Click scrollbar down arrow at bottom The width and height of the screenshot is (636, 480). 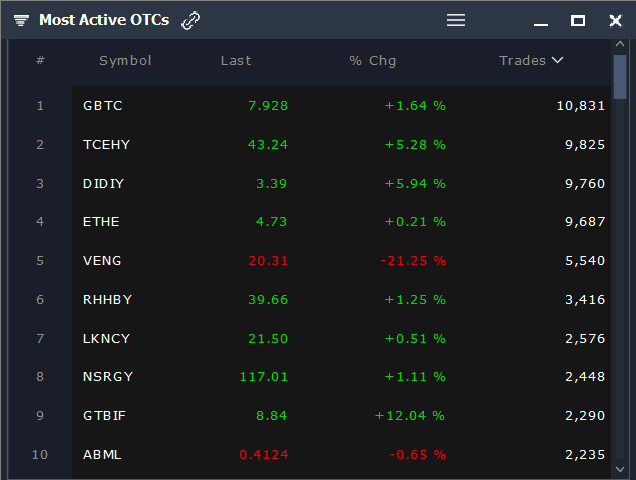[620, 467]
